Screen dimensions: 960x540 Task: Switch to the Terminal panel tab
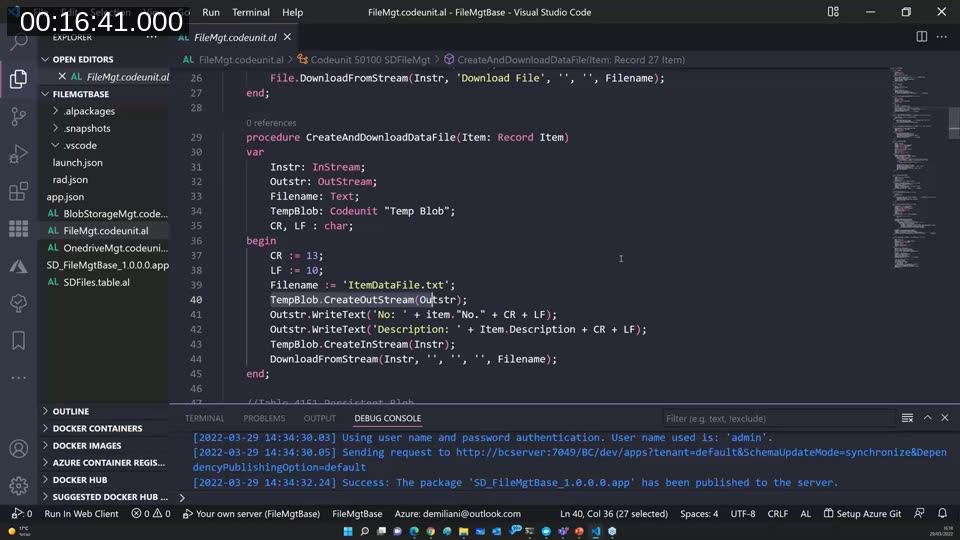tap(204, 418)
